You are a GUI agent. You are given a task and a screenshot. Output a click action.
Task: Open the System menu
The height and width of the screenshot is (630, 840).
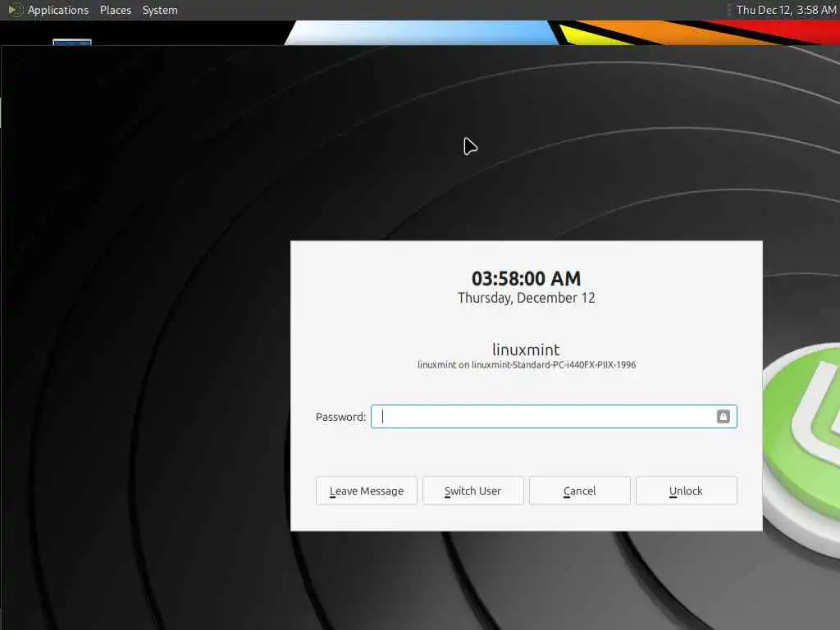[160, 10]
